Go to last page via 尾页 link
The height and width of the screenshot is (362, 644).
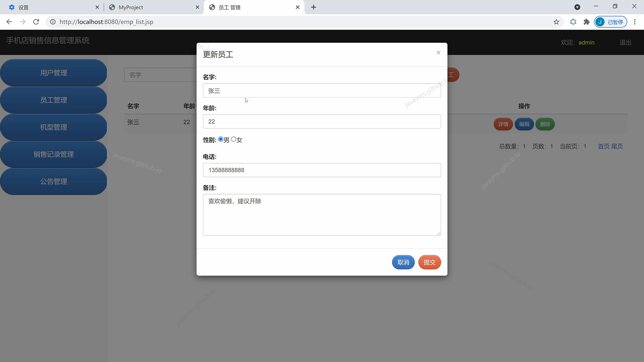[x=617, y=146]
